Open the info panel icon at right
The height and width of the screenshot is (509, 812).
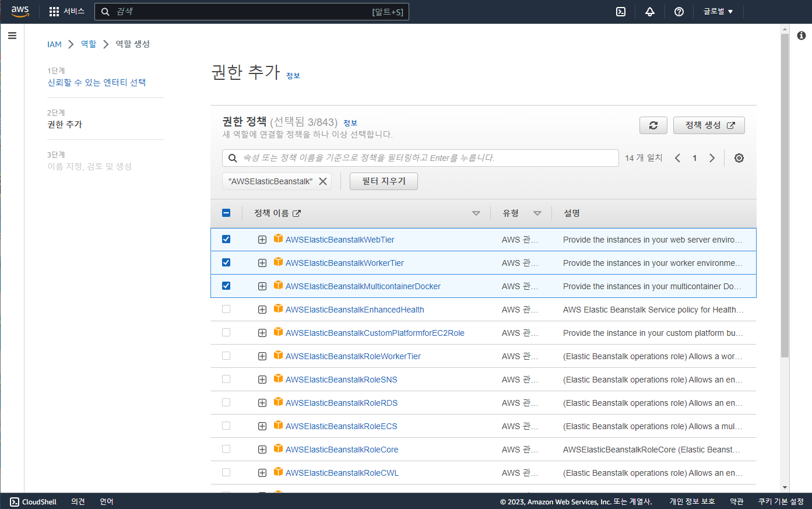pos(802,36)
